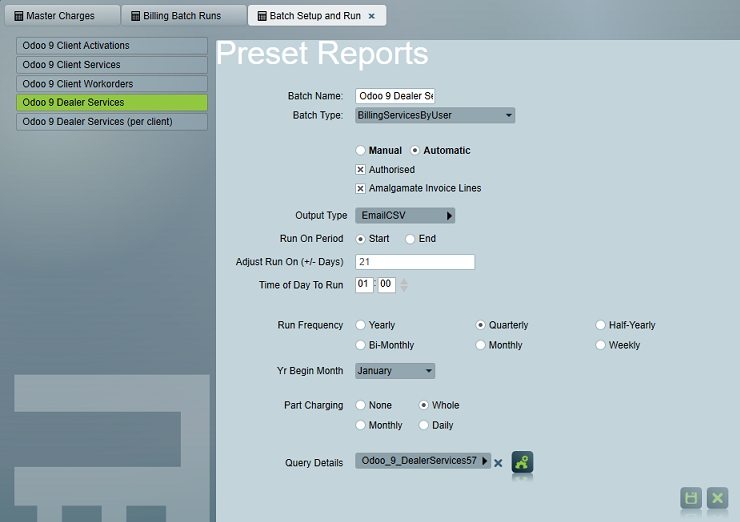Select Odoo 9 Dealer Services (per client)
Screen dimensions: 740x522
[x=111, y=122]
